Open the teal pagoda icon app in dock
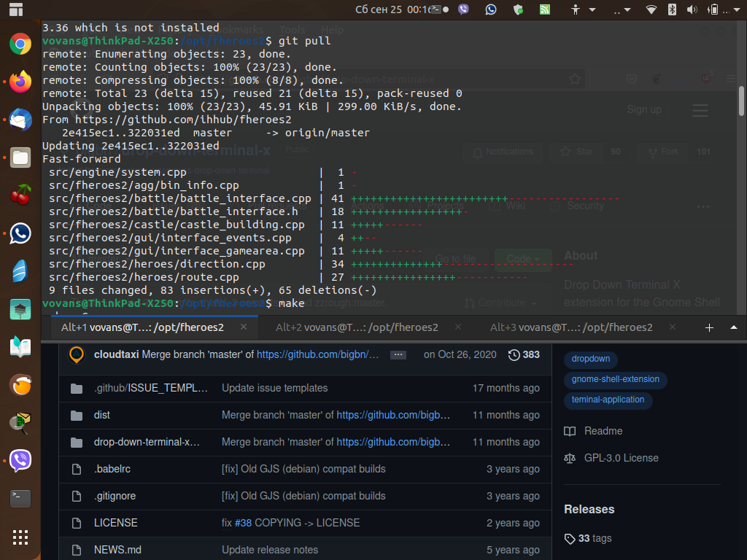Image resolution: width=747 pixels, height=560 pixels. coord(20,309)
